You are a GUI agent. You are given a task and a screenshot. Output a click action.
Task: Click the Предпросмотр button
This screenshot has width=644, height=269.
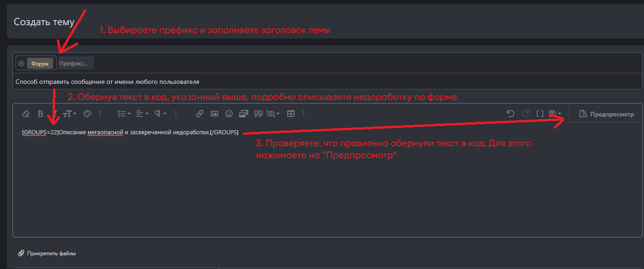606,113
